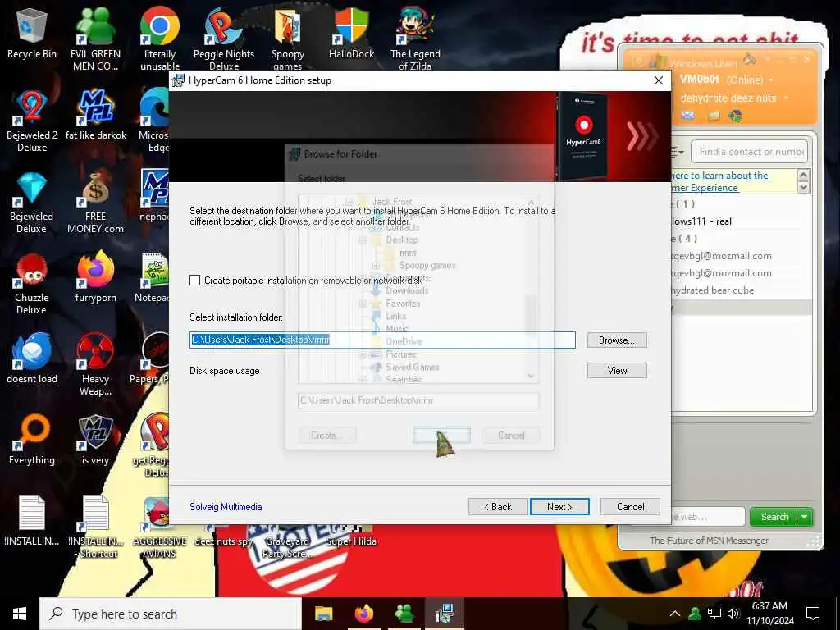The width and height of the screenshot is (840, 630).
Task: Click the HyperCam setup taskbar icon
Action: click(444, 614)
